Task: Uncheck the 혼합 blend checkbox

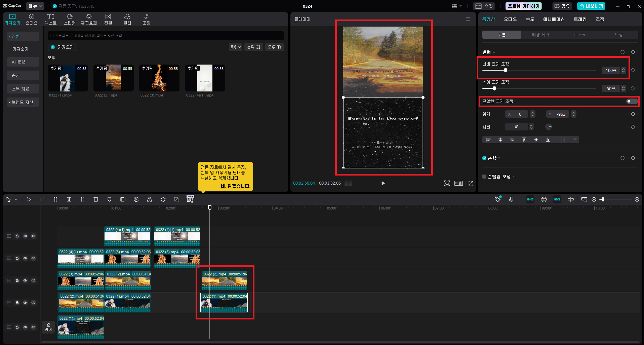Action: click(484, 158)
